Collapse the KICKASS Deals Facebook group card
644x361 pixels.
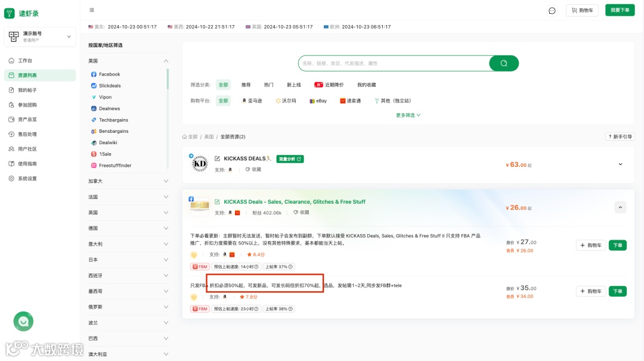(x=620, y=207)
